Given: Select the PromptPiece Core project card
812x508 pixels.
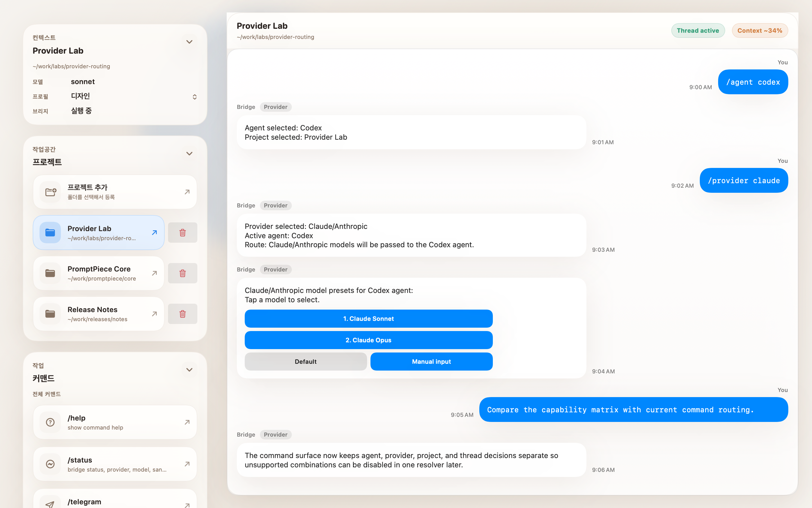Looking at the screenshot, I should click(99, 273).
